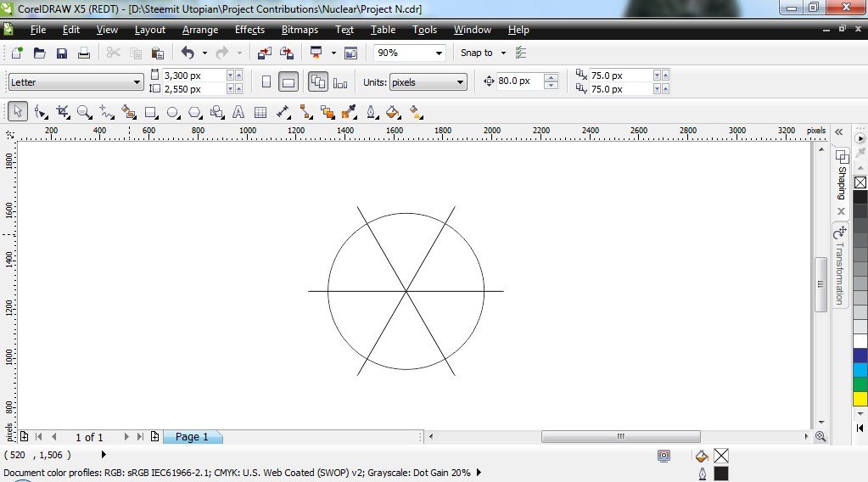Screen dimensions: 868x482
Task: Click the Print icon
Action: [84, 53]
